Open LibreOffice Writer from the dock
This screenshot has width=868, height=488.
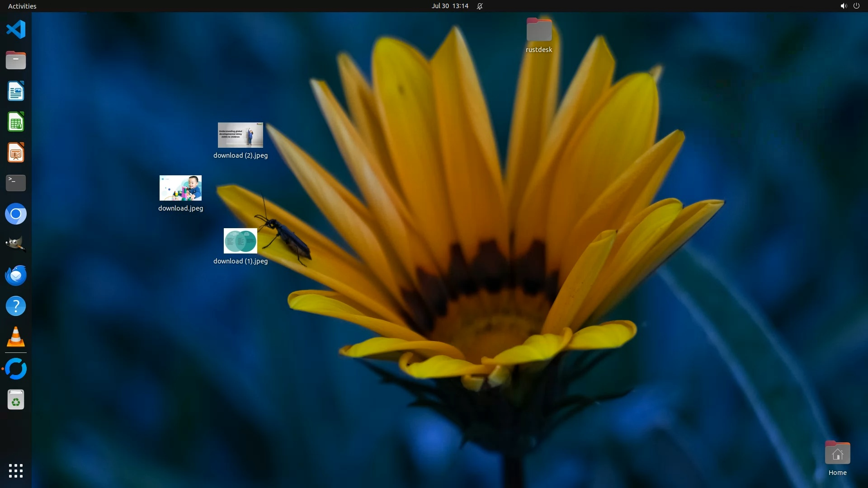click(16, 91)
